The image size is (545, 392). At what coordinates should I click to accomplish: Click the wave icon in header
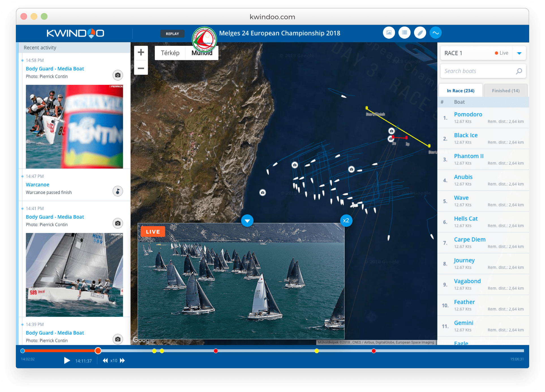point(435,33)
